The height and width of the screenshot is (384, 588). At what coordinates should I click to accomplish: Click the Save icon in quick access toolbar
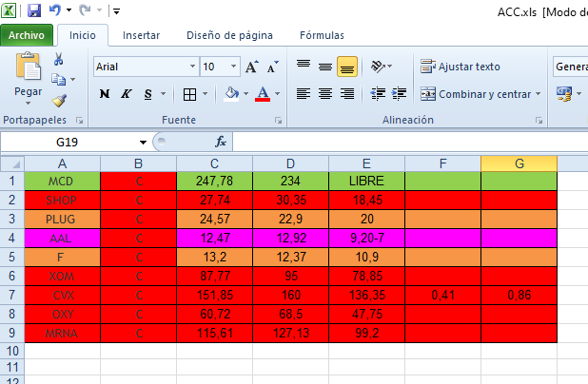[x=34, y=10]
